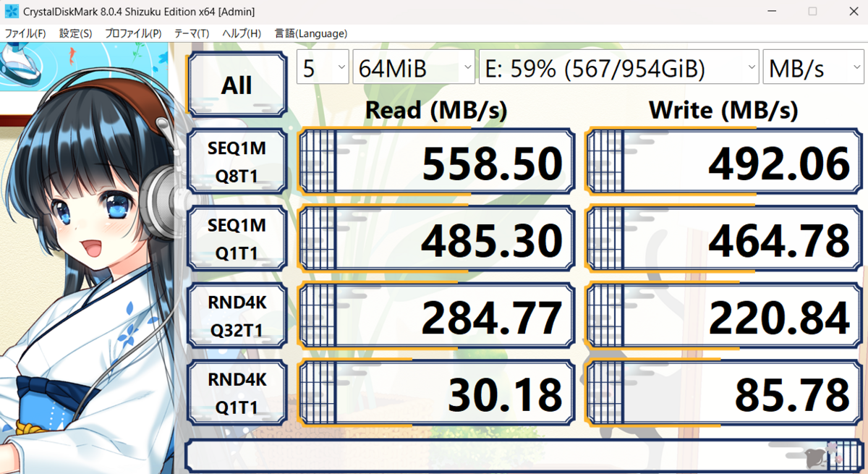This screenshot has width=868, height=474.
Task: Select the 85.78 write result
Action: point(725,392)
